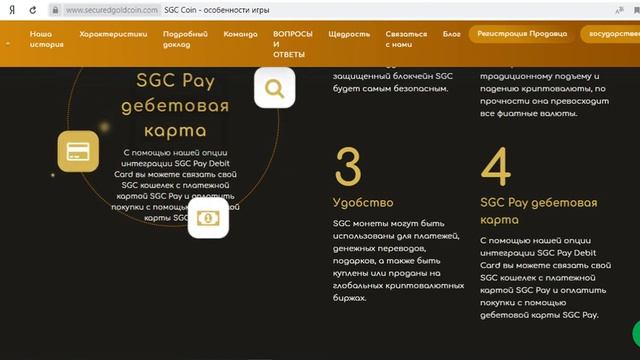
Task: Click 'Регистрация Продавца' button
Action: pos(522,34)
